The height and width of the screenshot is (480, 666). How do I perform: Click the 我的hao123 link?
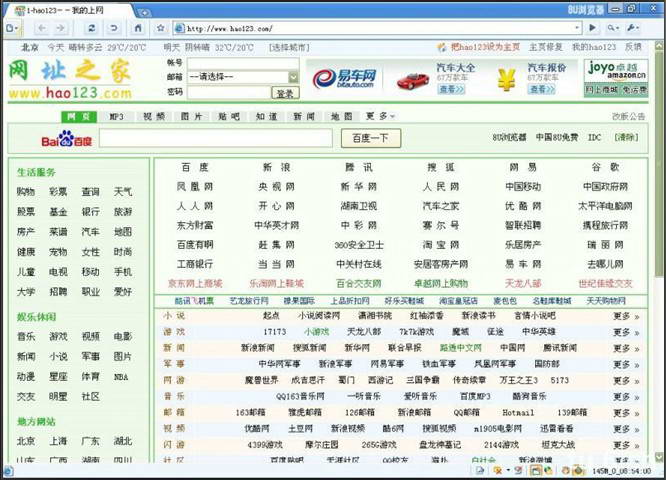pos(594,47)
